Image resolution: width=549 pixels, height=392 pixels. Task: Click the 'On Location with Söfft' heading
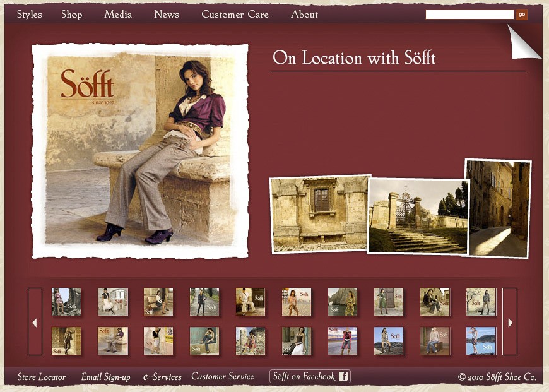[354, 57]
